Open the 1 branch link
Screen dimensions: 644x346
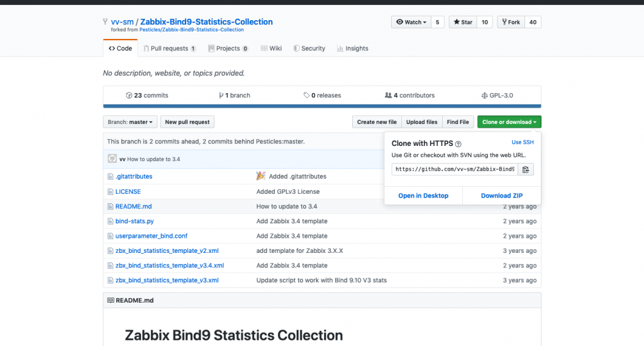pos(235,96)
